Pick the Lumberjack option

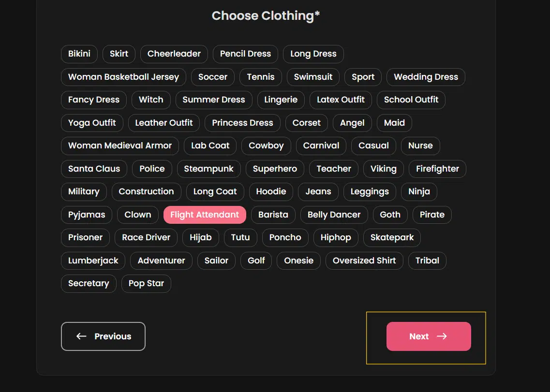92,261
